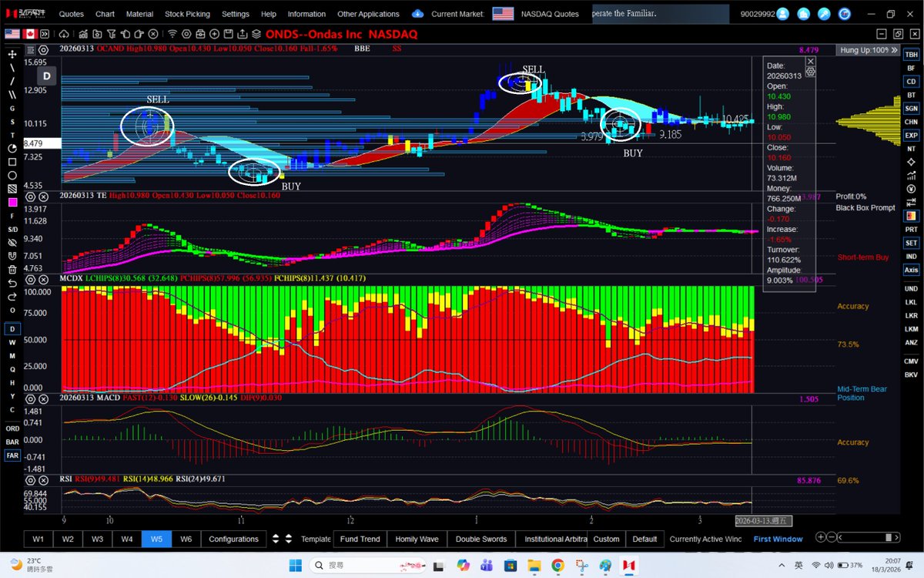924x578 pixels.
Task: Click the gear icon in data tooltip
Action: pyautogui.click(x=811, y=71)
